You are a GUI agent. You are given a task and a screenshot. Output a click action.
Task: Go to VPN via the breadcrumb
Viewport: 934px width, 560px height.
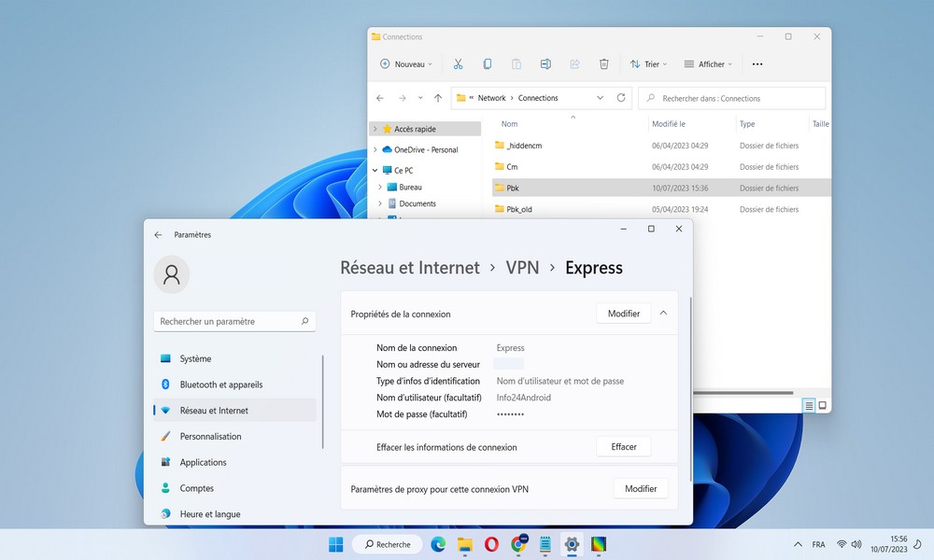point(522,268)
